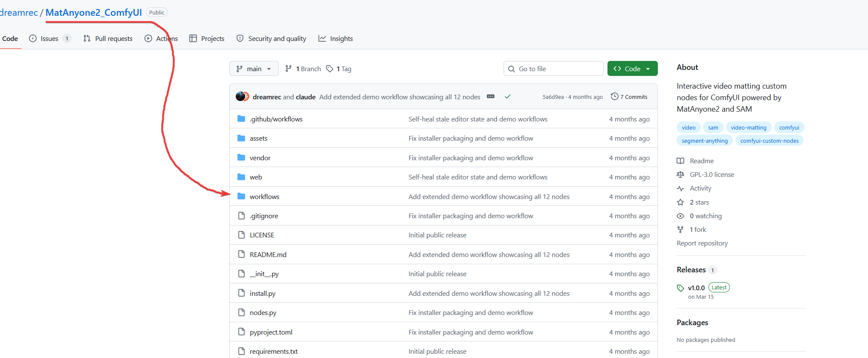This screenshot has height=358, width=868.
Task: Click the web folder icon
Action: [241, 177]
